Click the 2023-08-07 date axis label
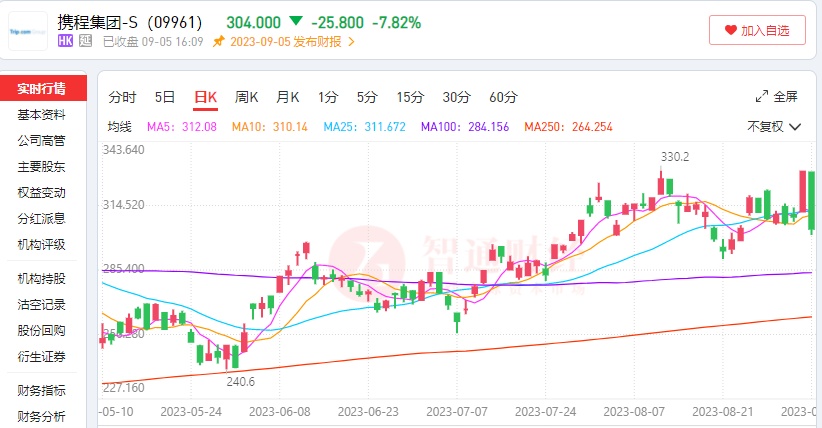This screenshot has width=822, height=428. click(x=634, y=412)
